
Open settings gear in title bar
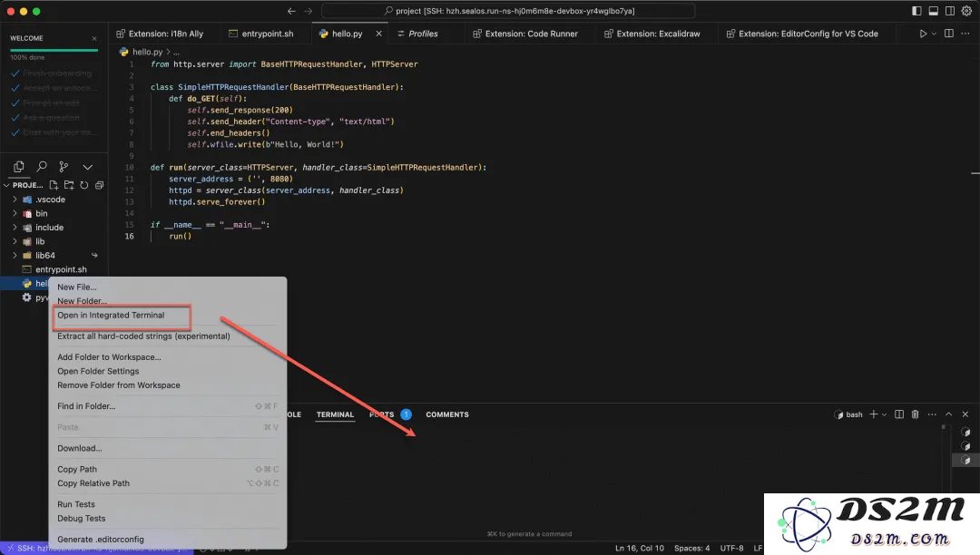click(967, 11)
